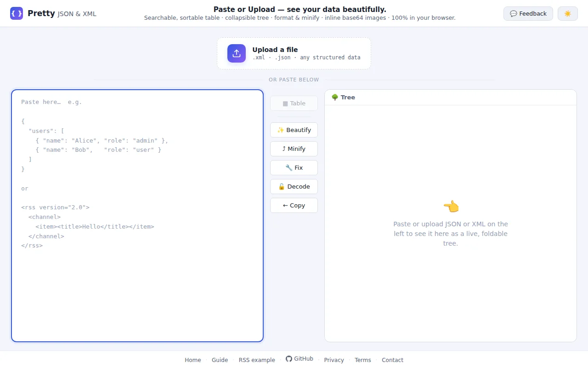Click the Fix wrench button

coord(294,168)
